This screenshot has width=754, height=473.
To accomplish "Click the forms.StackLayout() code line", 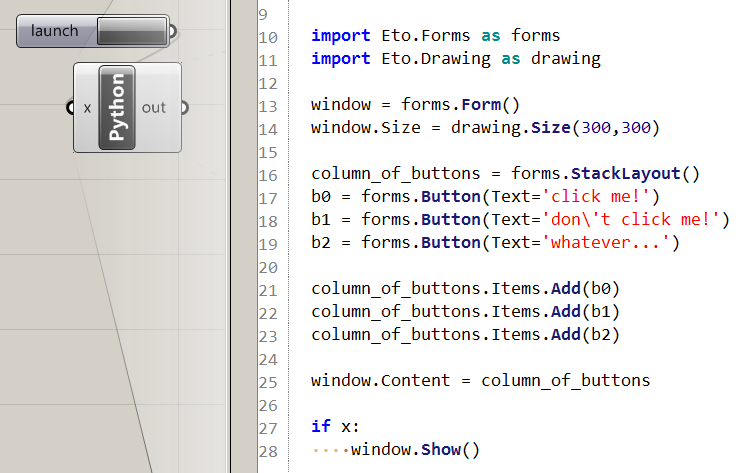I will point(505,174).
